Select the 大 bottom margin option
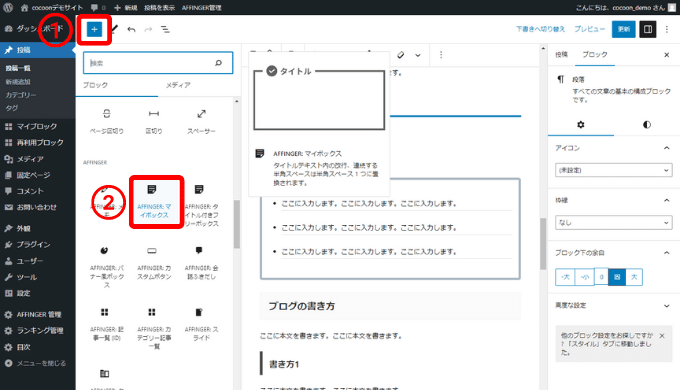Viewport: 680px width, 390px height. click(634, 277)
